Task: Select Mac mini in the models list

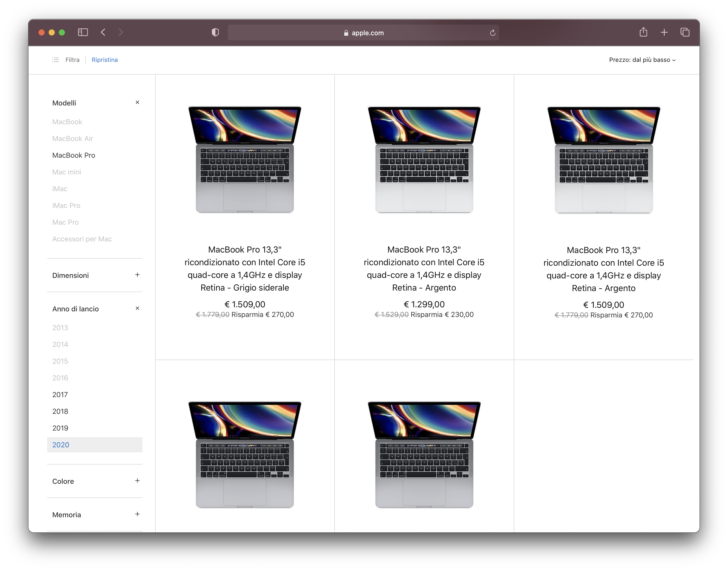Action: [66, 172]
